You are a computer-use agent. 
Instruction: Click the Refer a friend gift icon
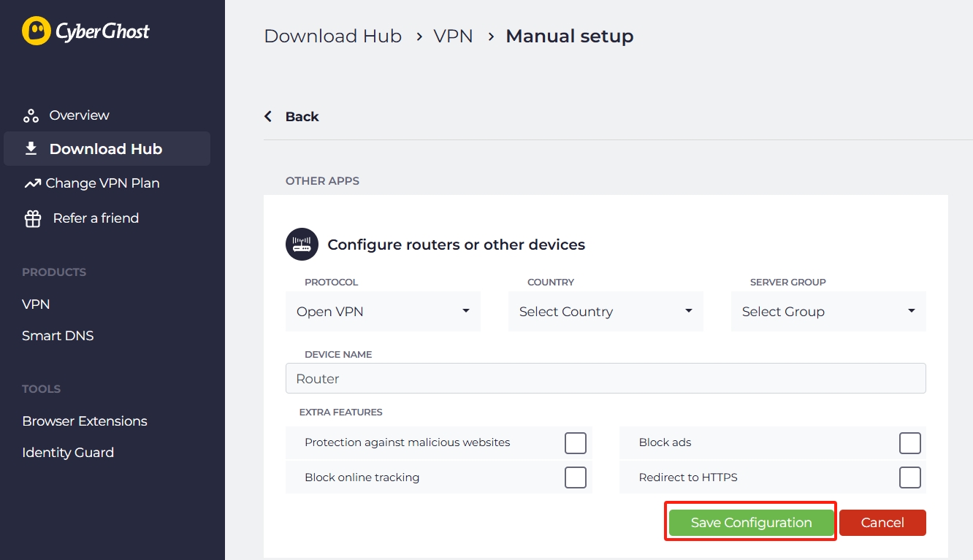click(33, 218)
